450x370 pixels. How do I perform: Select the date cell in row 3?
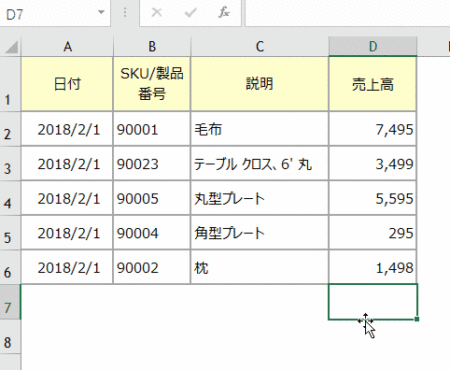click(67, 163)
